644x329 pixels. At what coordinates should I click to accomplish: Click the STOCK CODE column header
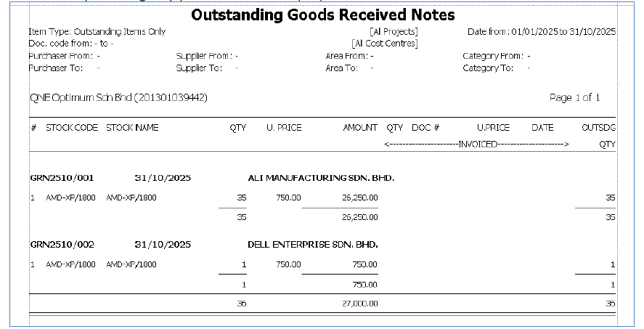coord(72,128)
